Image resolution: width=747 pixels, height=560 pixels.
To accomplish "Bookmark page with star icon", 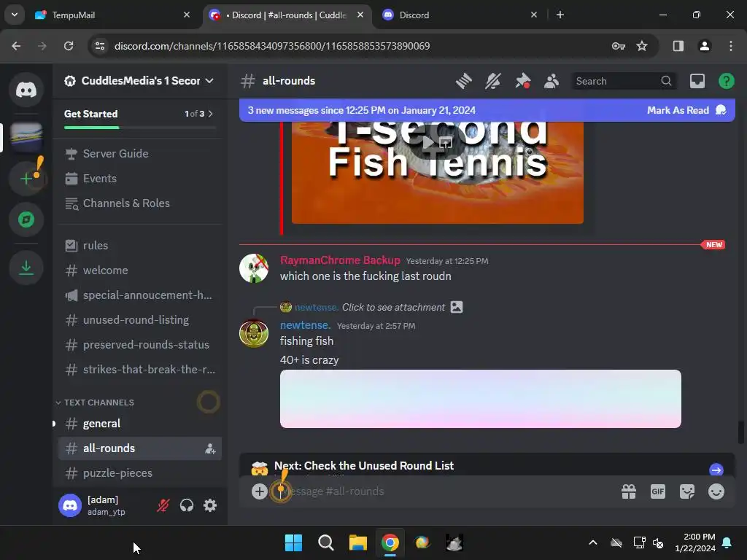I will (642, 46).
